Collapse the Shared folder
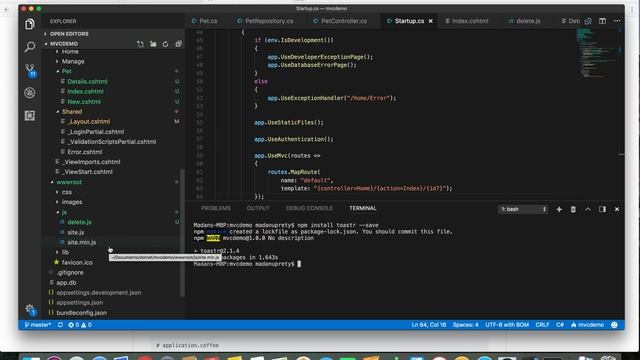The height and width of the screenshot is (360, 640). (72, 111)
